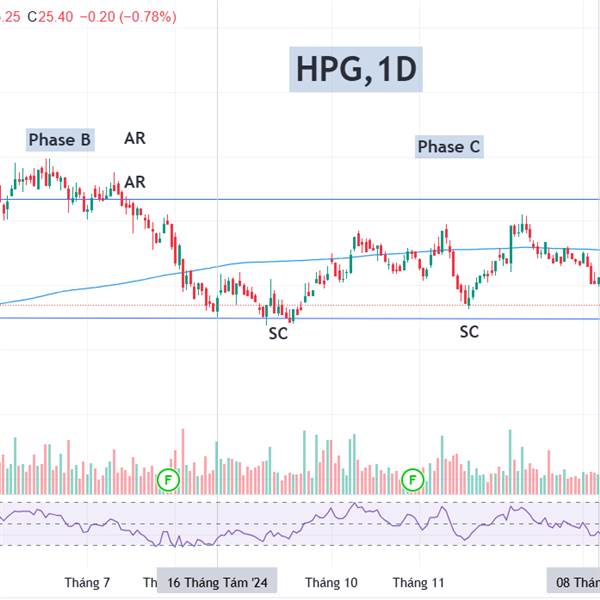Click the green F marker near Tháng 11
The image size is (600, 600).
[412, 479]
